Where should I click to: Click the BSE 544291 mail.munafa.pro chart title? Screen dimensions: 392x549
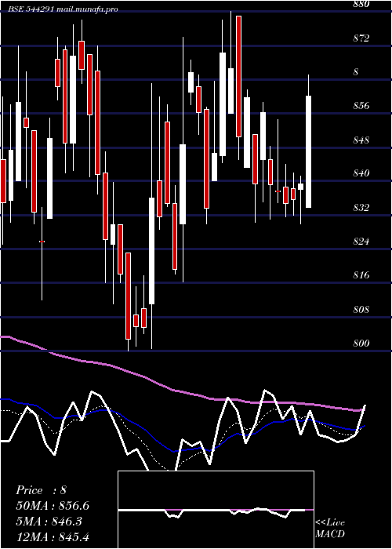coord(63,9)
